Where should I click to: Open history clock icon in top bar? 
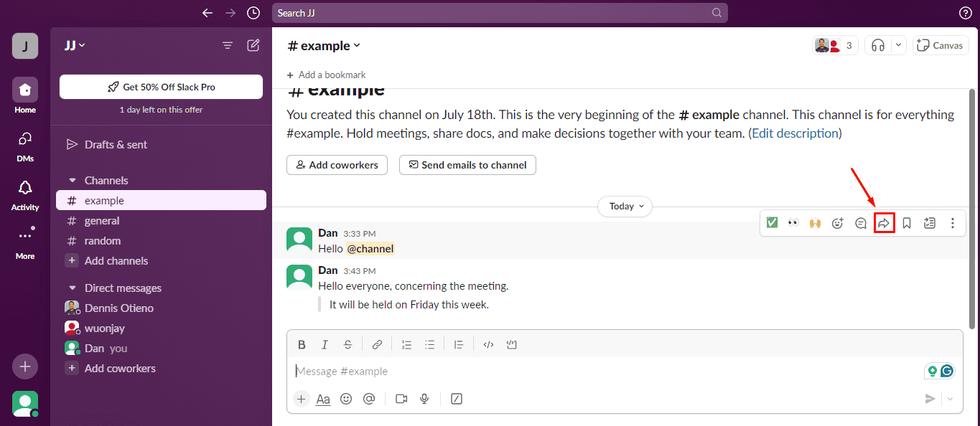(x=253, y=13)
